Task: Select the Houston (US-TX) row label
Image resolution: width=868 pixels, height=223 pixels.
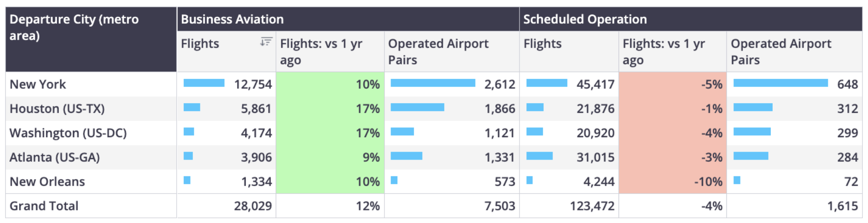Action: 57,109
